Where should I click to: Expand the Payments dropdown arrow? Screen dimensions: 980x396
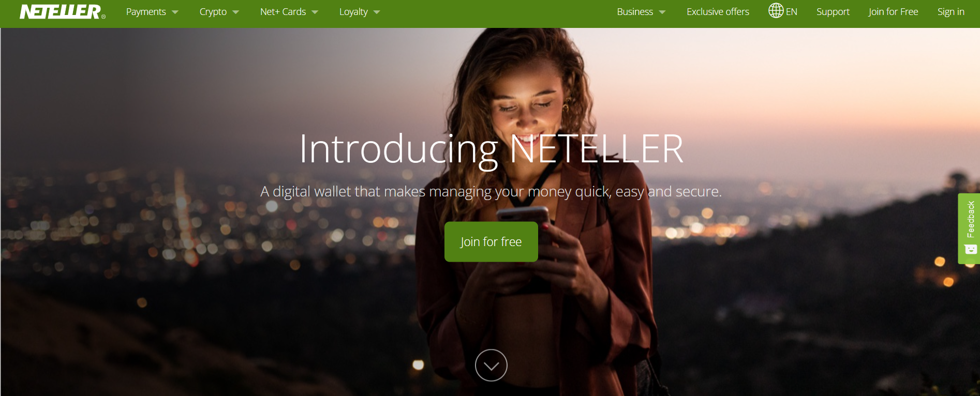[x=175, y=12]
